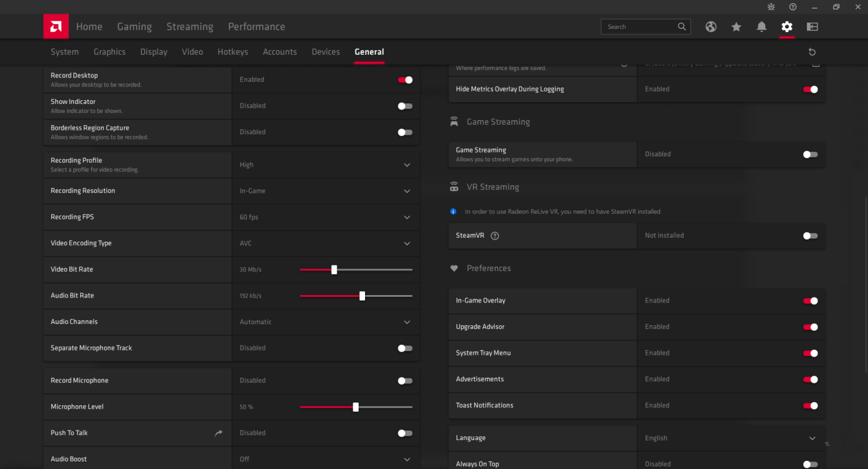
Task: Enable Separate Microphone Track toggle
Action: click(x=405, y=348)
